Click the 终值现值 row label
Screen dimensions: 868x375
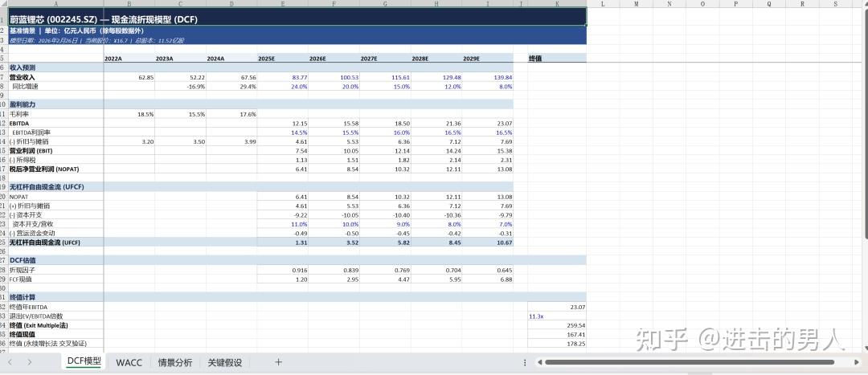(x=56, y=334)
